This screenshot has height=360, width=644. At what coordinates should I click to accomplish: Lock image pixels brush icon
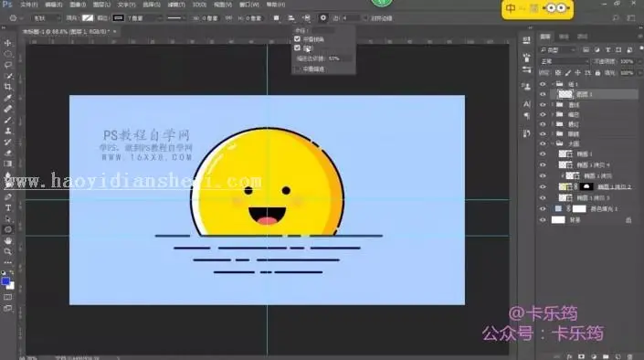(567, 73)
